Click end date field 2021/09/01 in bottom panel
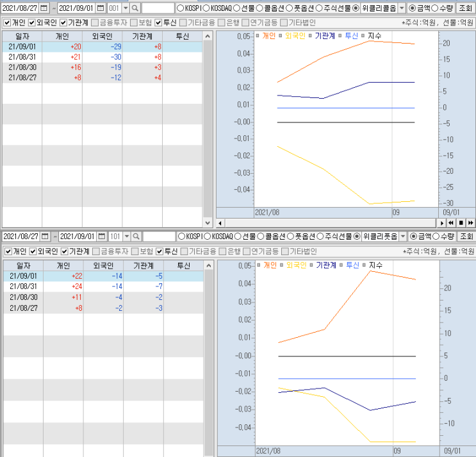 click(78, 237)
